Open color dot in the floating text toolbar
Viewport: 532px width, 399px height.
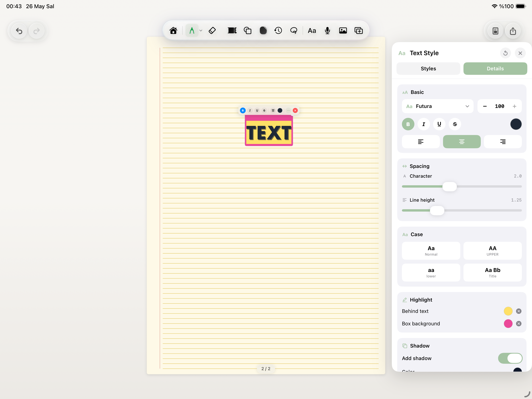click(280, 110)
